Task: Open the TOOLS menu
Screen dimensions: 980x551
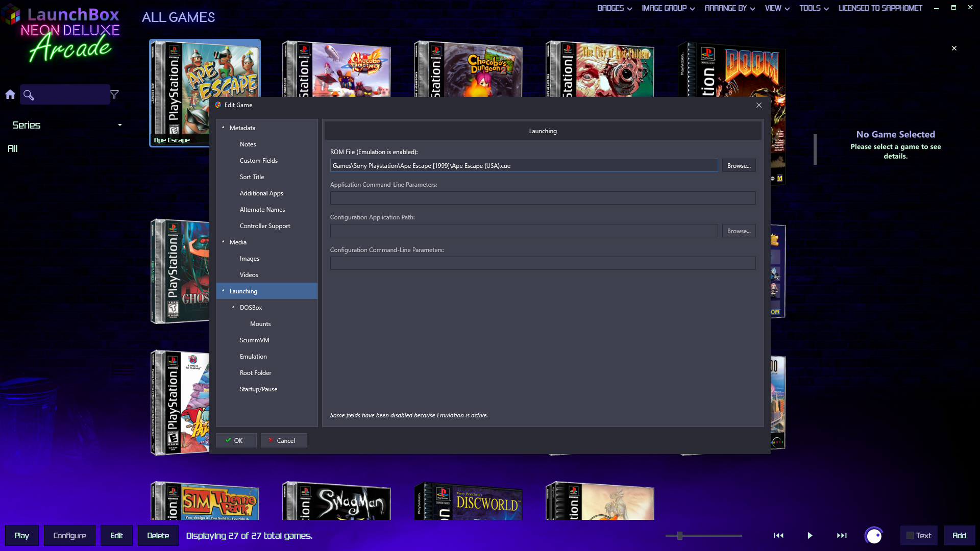Action: coord(814,8)
